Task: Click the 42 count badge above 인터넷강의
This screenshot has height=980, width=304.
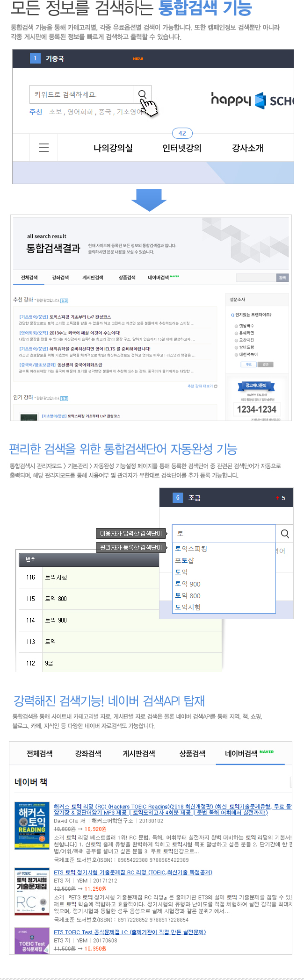Action: pos(182,133)
